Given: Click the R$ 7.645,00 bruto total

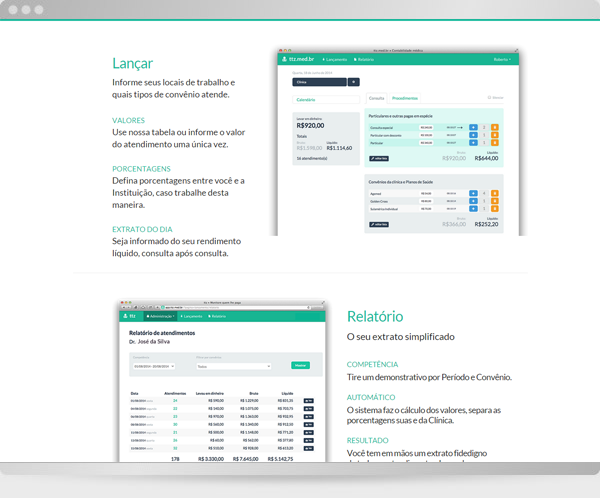Looking at the screenshot, I should click(245, 459).
